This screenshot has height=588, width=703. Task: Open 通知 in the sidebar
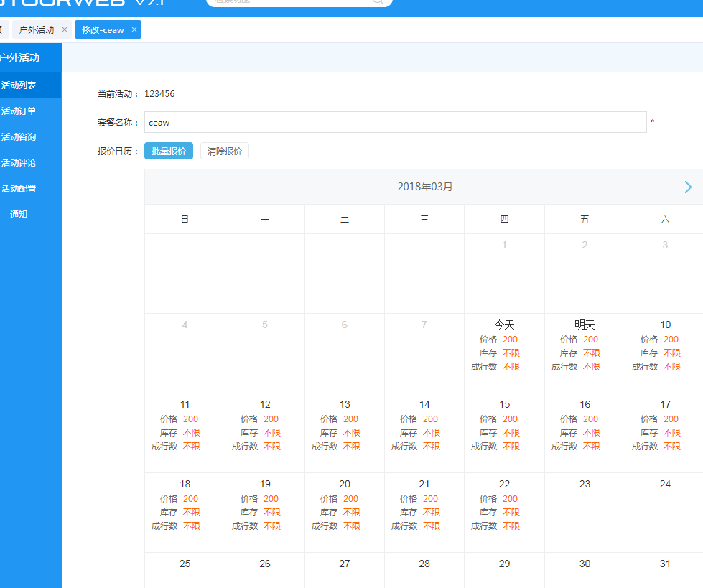point(19,214)
